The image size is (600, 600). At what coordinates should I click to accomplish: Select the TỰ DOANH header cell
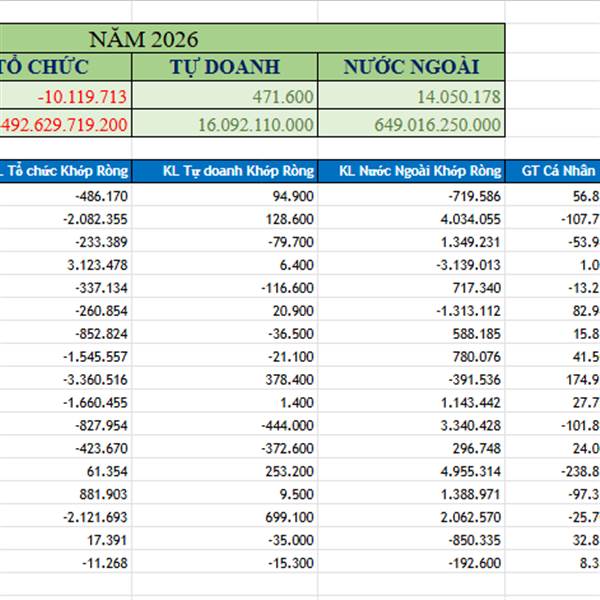[224, 68]
